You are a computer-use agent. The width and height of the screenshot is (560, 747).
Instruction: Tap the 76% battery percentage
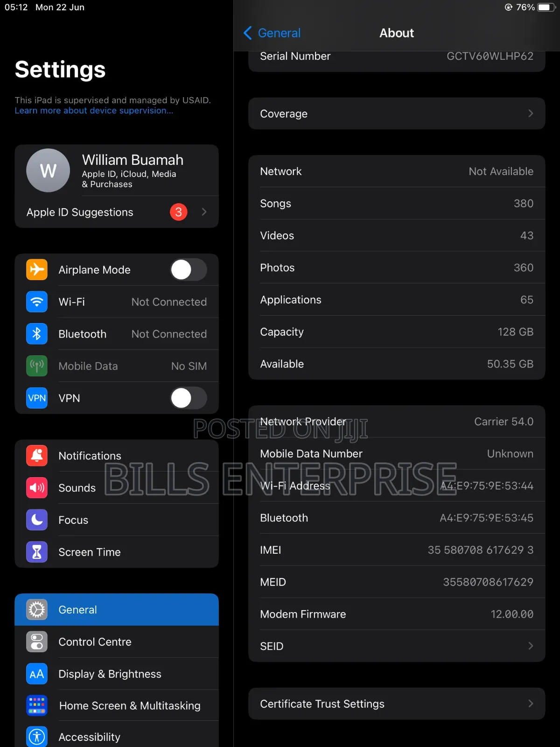525,7
